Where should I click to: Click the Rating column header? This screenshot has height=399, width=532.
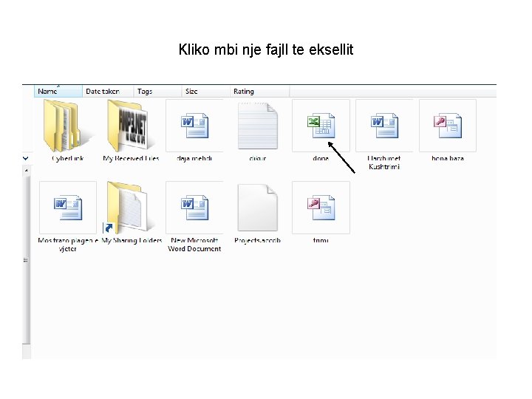tap(259, 92)
